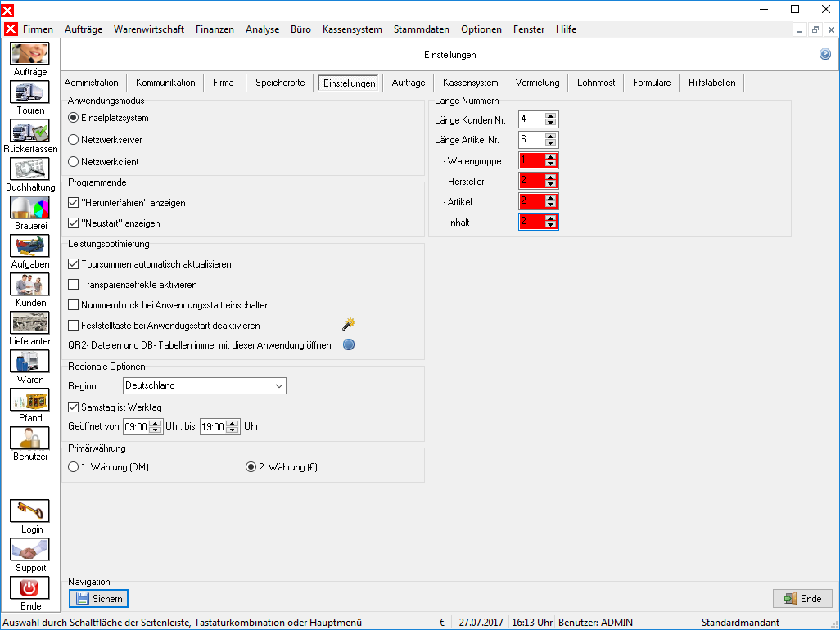The width and height of the screenshot is (840, 630).
Task: Enable Transparenzeffekte aktivieren checkbox
Action: click(74, 285)
